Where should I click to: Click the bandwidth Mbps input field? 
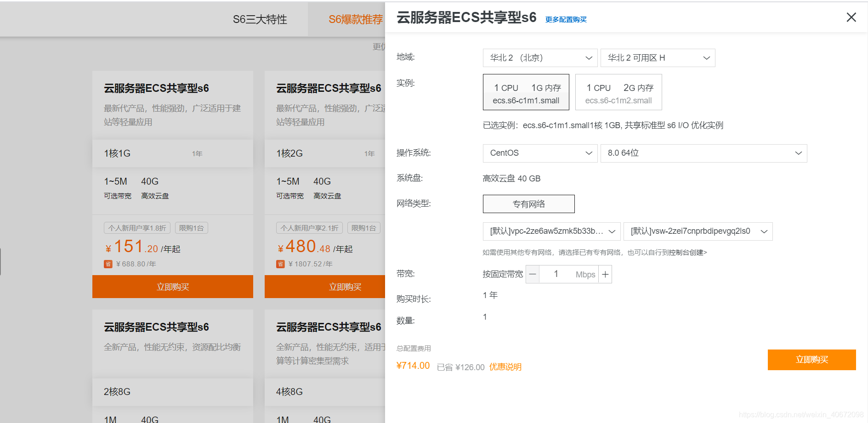pyautogui.click(x=569, y=274)
